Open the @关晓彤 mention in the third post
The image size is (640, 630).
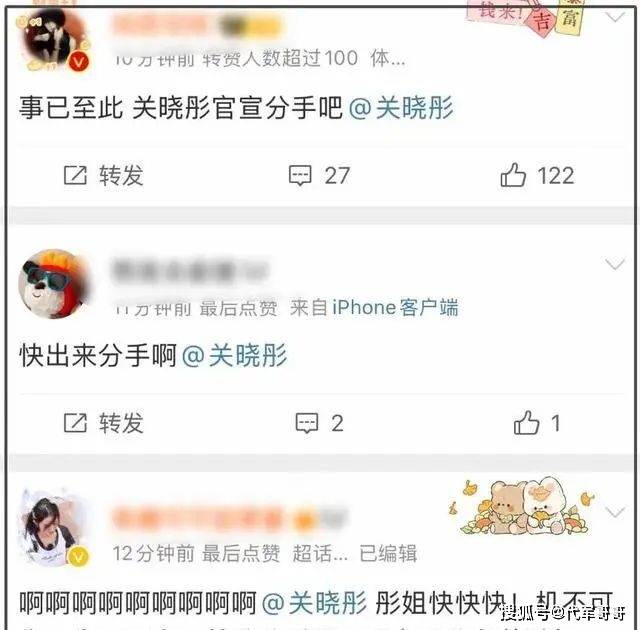point(314,603)
